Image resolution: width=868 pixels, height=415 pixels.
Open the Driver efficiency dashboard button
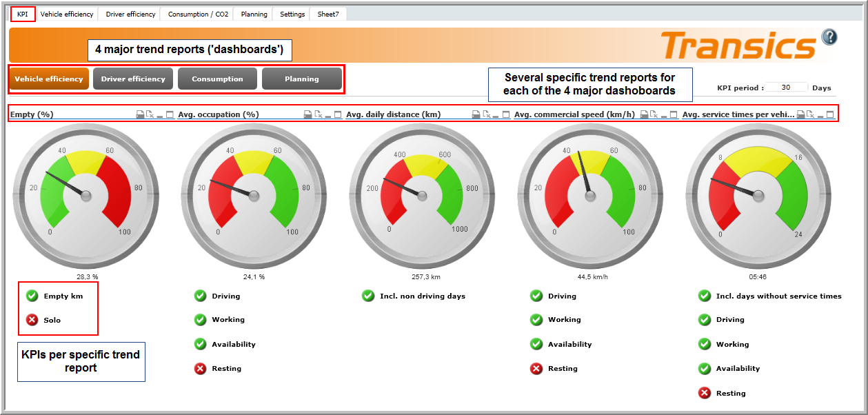133,79
